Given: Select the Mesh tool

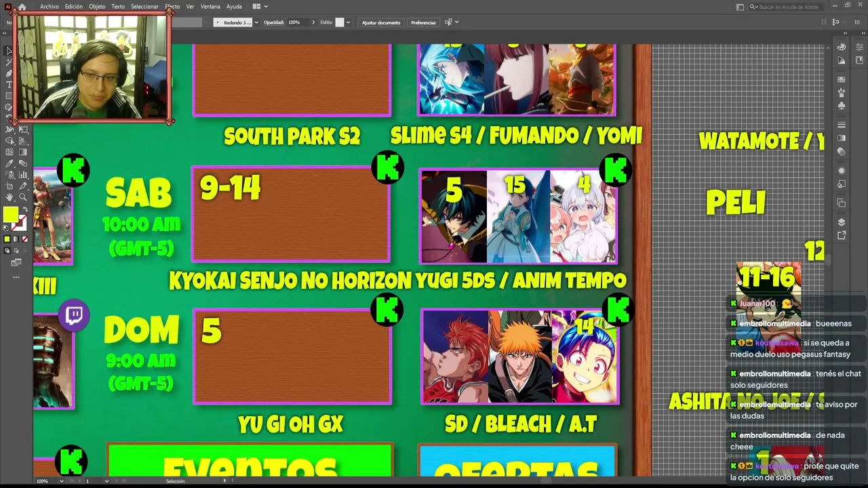Looking at the screenshot, I should pos(9,152).
